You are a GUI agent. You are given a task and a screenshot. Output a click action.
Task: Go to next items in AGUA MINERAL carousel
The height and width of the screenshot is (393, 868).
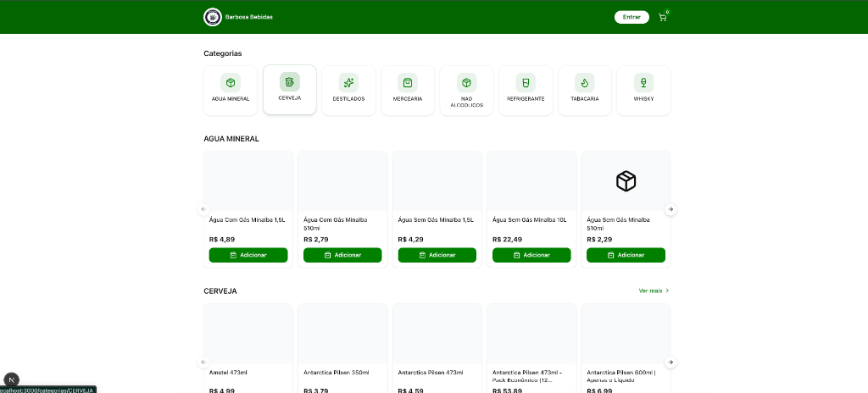671,209
